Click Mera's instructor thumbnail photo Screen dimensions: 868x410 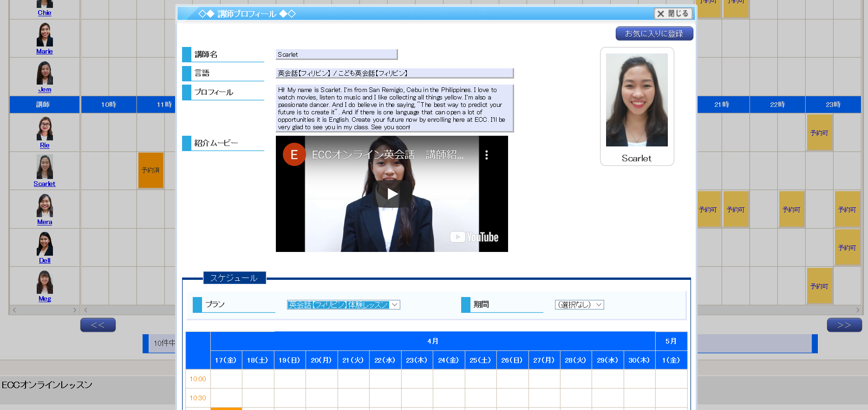45,205
